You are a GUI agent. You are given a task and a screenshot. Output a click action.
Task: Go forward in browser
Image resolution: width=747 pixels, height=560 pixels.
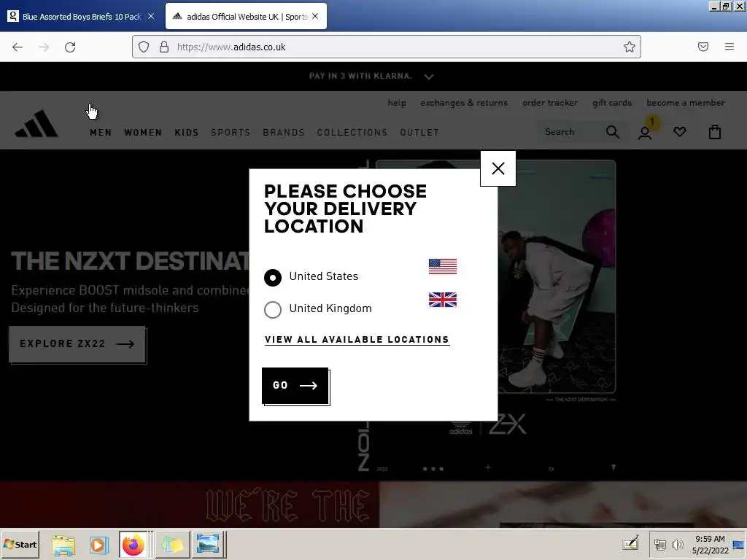pos(44,47)
